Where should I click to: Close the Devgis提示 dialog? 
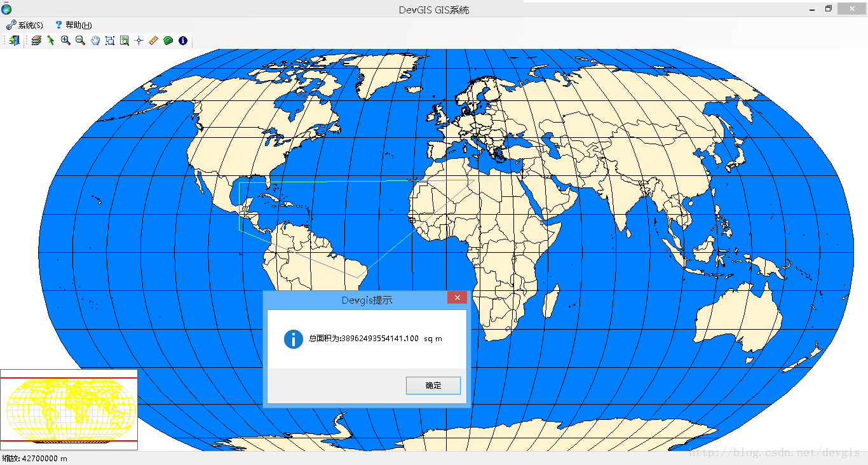click(x=457, y=297)
